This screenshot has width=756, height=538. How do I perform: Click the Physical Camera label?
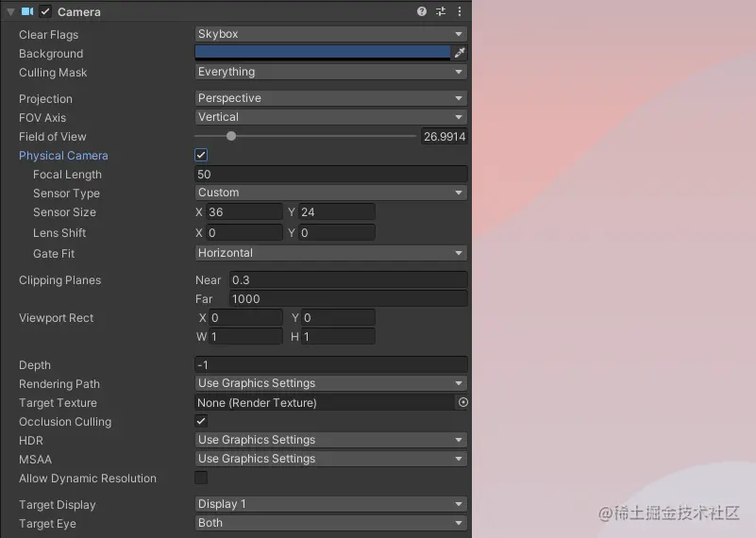63,156
